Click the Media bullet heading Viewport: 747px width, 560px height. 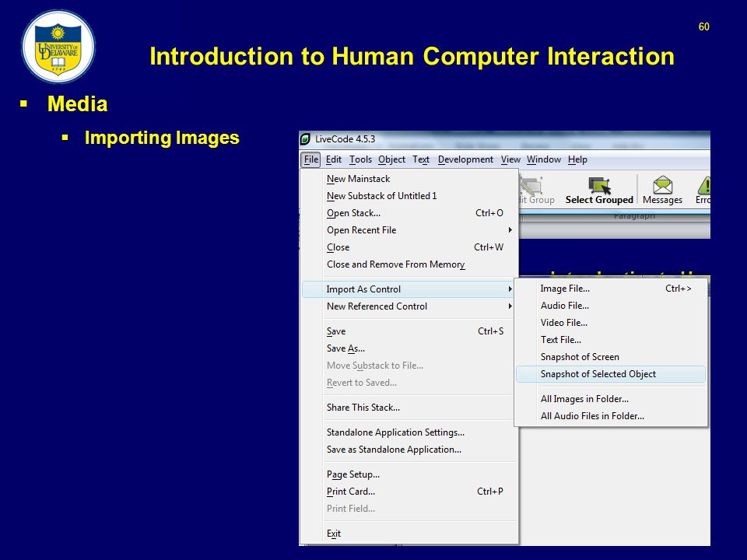(77, 103)
